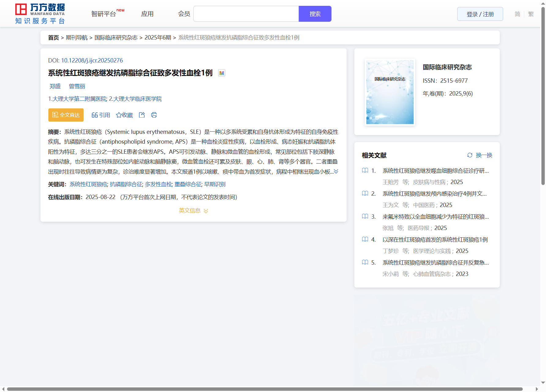Open the 会员 menu item
This screenshot has height=392, width=546.
click(x=184, y=14)
